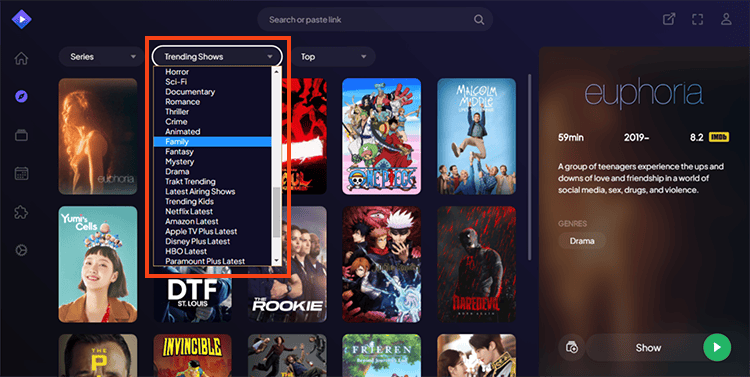Click the search magnifier icon
This screenshot has width=750, height=377.
(x=479, y=20)
